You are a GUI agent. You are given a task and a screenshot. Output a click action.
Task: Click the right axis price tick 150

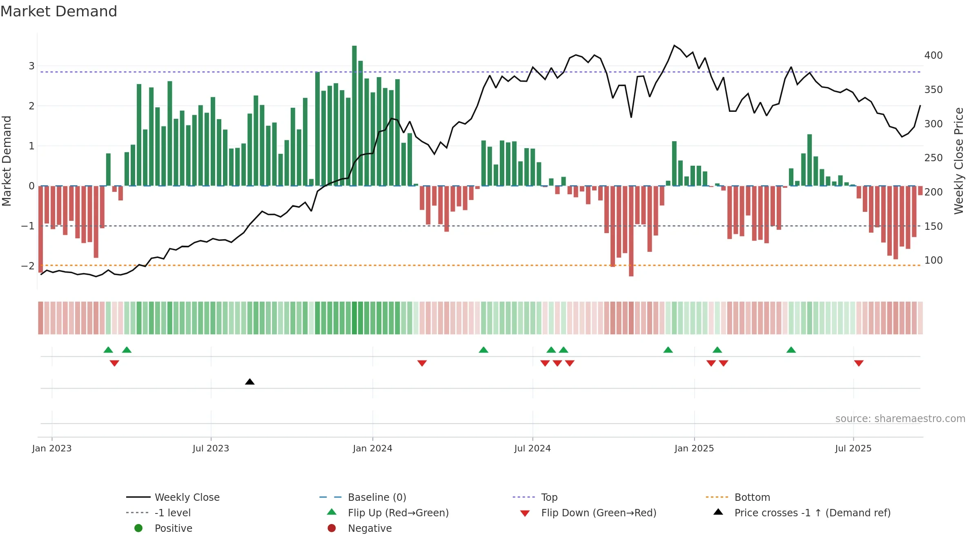(933, 226)
